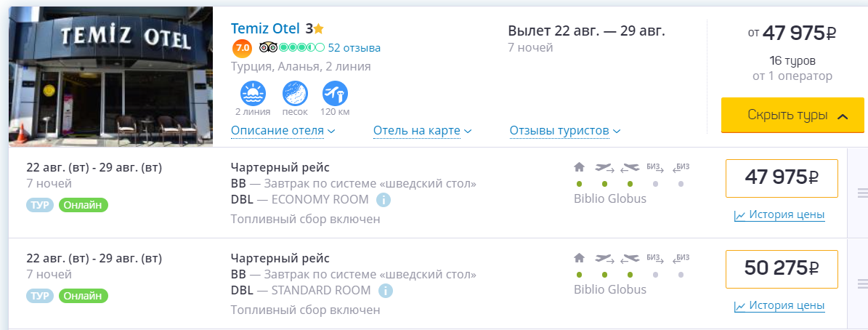868x330 pixels.
Task: Select the 47 975₽ price button
Action: pos(782,178)
